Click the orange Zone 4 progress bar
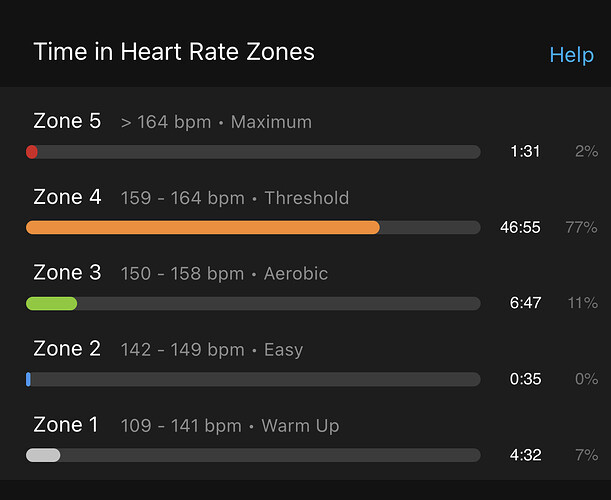 coord(253,227)
